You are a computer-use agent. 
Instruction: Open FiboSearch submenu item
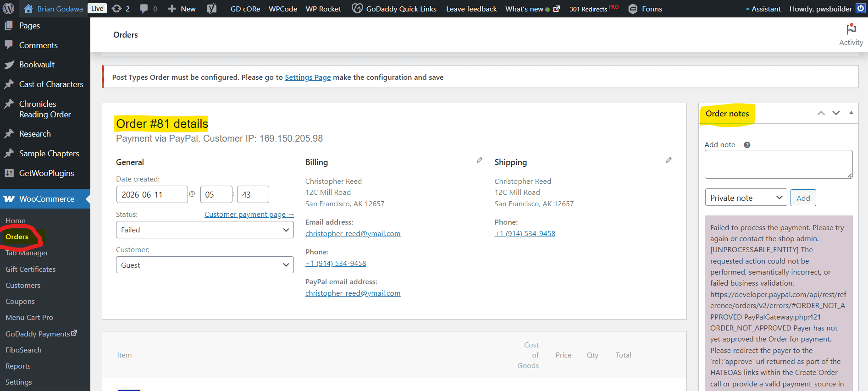pos(23,350)
